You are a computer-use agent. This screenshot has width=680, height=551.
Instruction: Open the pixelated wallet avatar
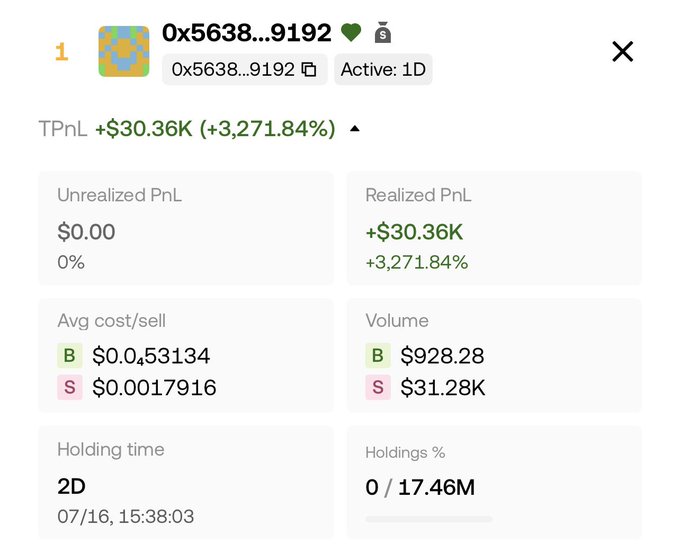[124, 52]
